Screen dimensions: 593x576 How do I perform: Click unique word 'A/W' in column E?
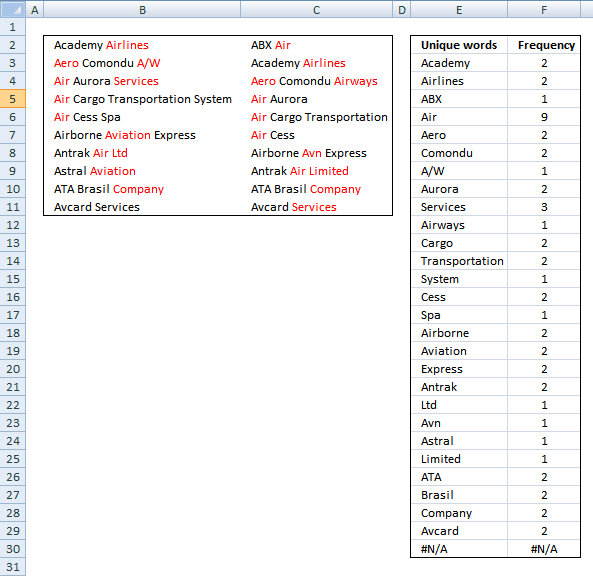tap(459, 171)
